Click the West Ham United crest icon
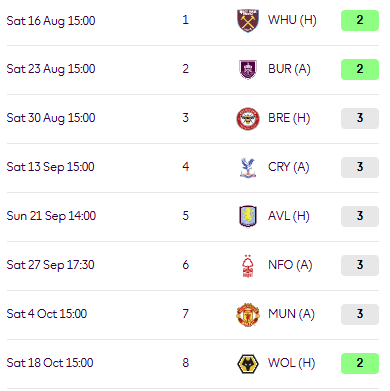The height and width of the screenshot is (391, 390). 248,21
